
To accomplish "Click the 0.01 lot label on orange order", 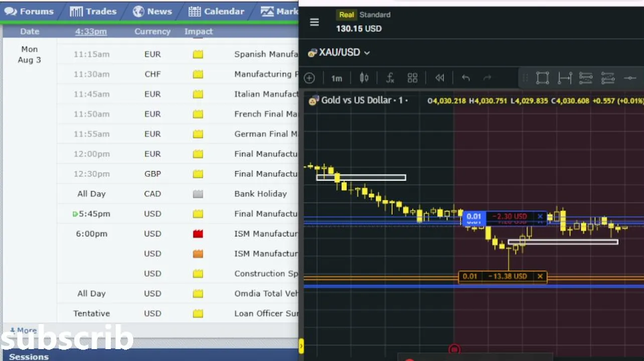I will coord(469,276).
